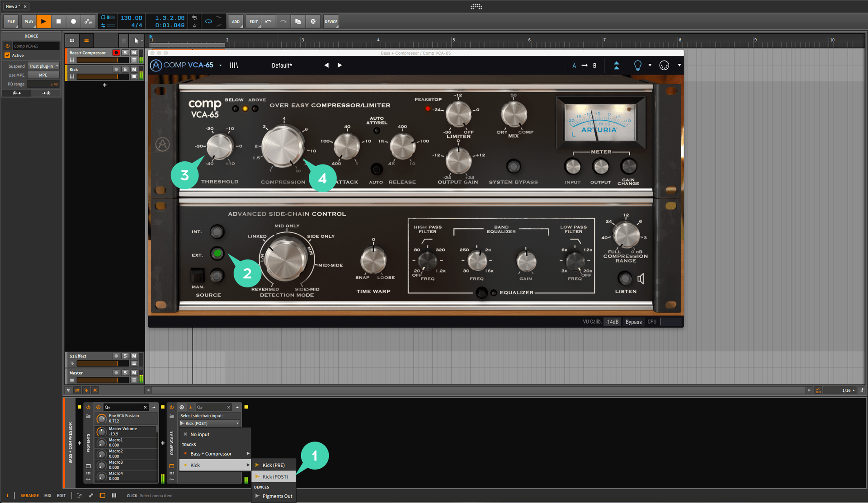Toggle the arranger loop icon
This screenshot has height=503, width=868.
click(x=208, y=21)
